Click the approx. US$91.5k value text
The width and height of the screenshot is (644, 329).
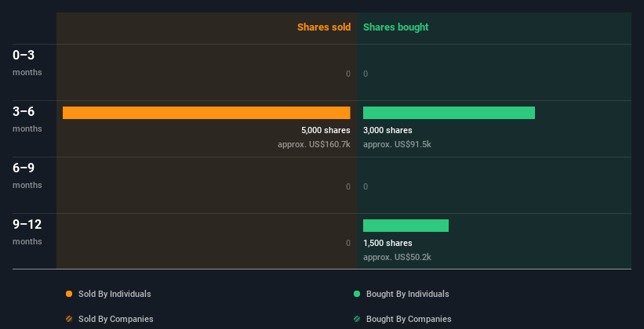coord(397,144)
